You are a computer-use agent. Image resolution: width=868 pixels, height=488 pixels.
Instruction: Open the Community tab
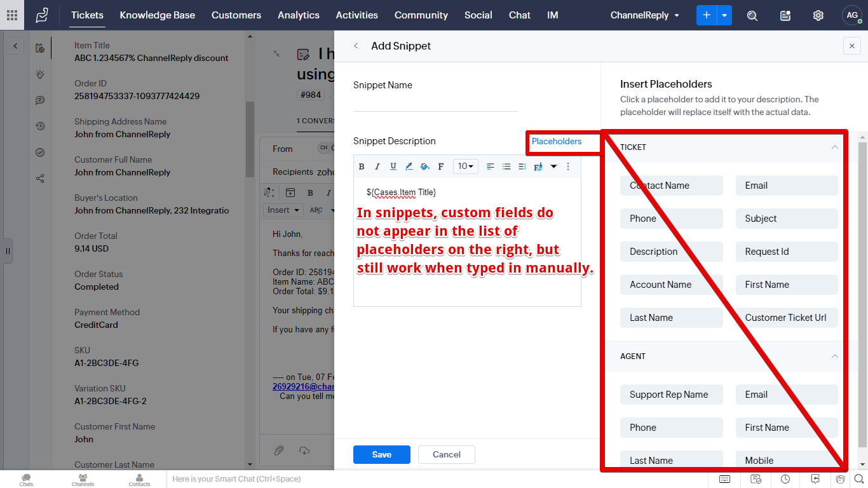click(421, 15)
